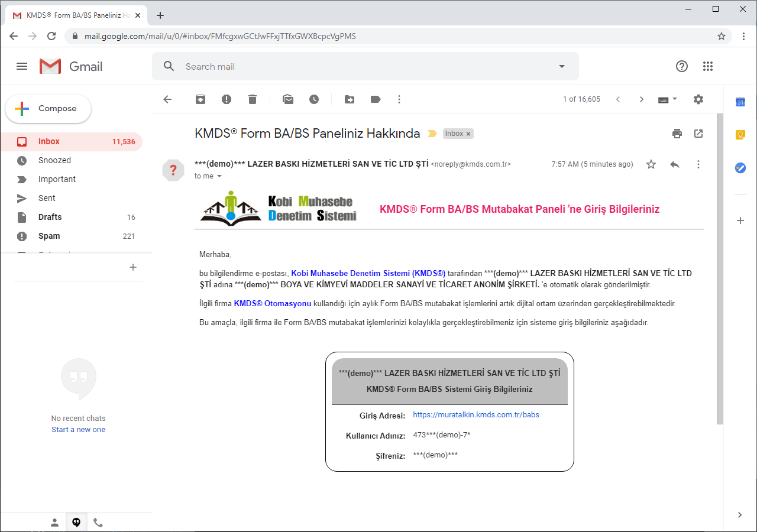Screen dimensions: 757x532
Task: Click the Gmail logo
Action: (x=71, y=66)
